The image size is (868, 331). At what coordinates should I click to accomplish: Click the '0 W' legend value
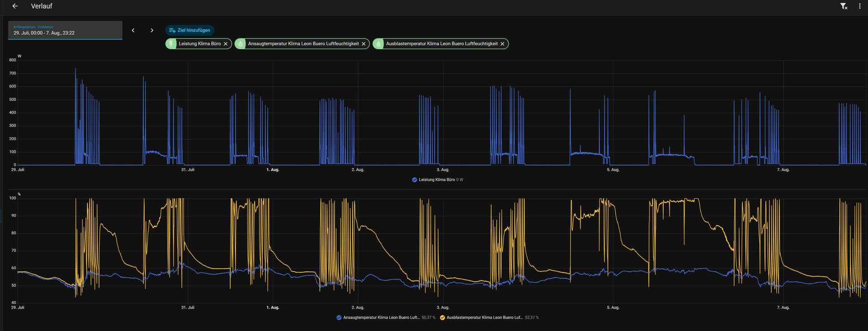(460, 180)
